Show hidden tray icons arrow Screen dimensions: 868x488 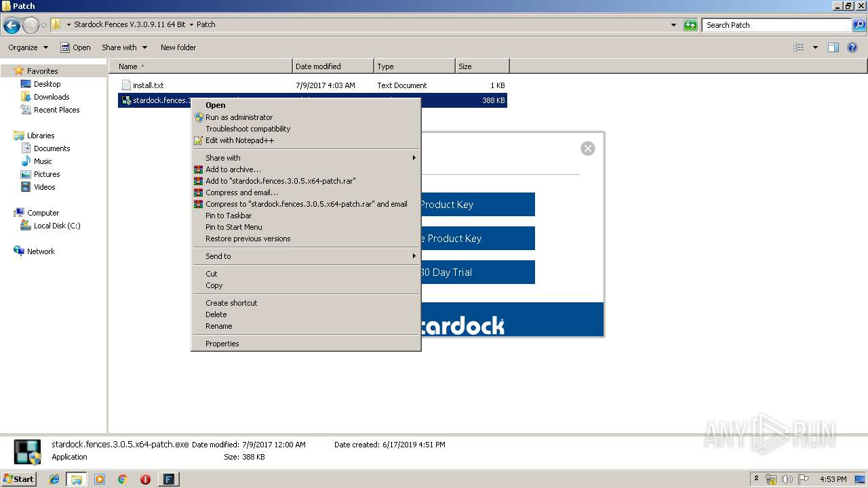pyautogui.click(x=756, y=479)
